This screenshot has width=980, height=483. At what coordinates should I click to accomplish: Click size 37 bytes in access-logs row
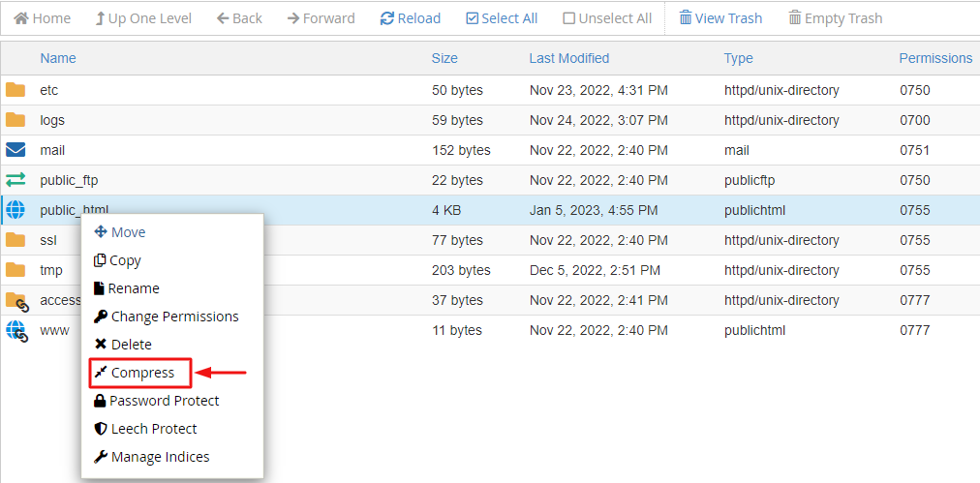pos(457,300)
